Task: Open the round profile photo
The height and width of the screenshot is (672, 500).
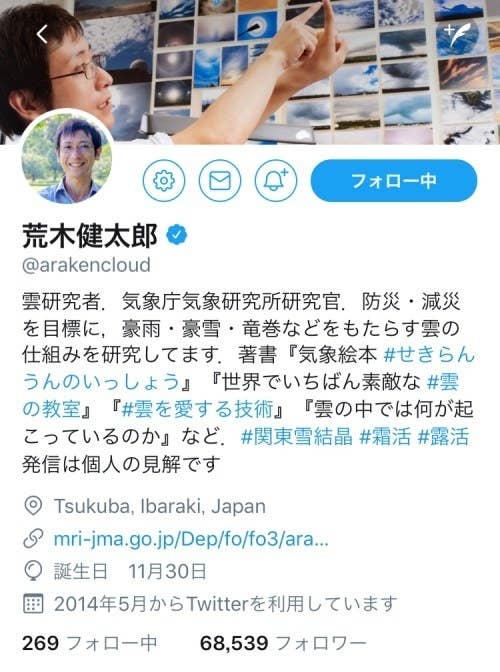Action: 67,158
